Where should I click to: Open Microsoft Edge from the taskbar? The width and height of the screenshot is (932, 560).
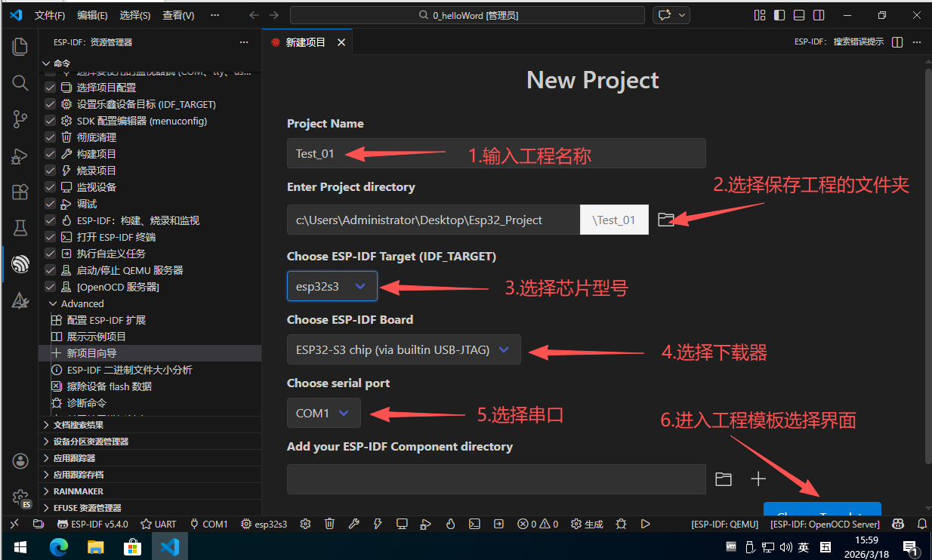click(59, 546)
